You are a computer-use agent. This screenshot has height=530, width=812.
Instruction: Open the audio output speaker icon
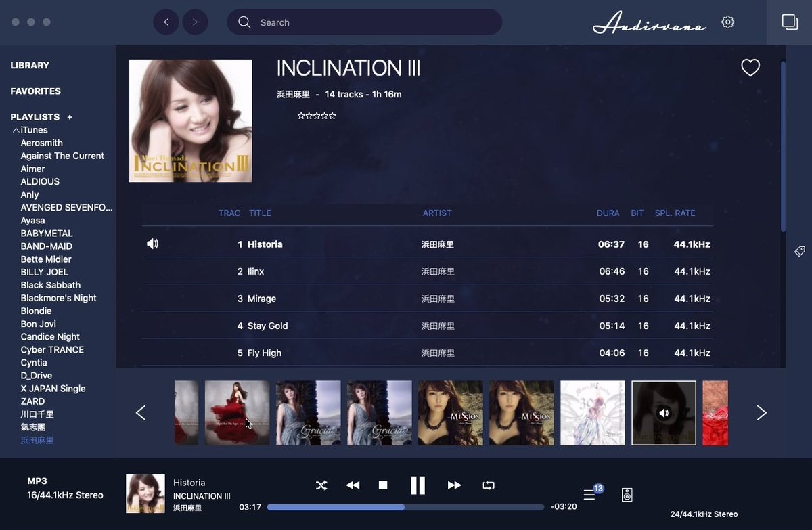627,495
